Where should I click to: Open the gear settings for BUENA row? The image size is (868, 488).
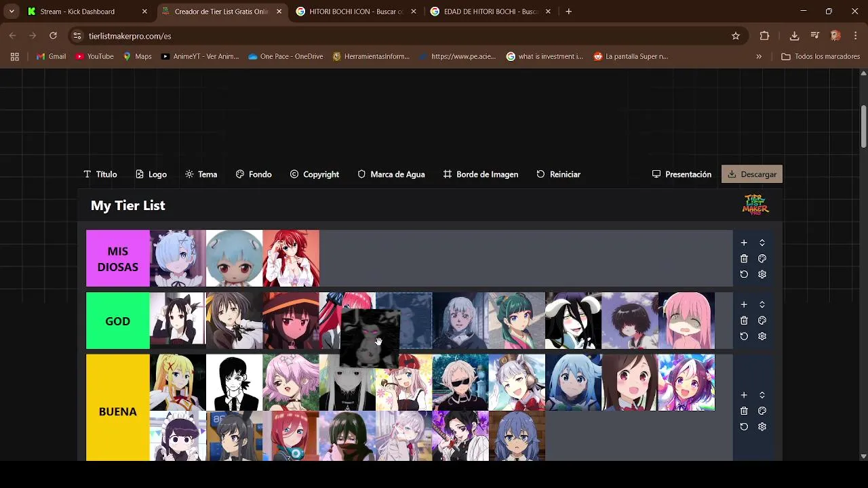pos(762,427)
